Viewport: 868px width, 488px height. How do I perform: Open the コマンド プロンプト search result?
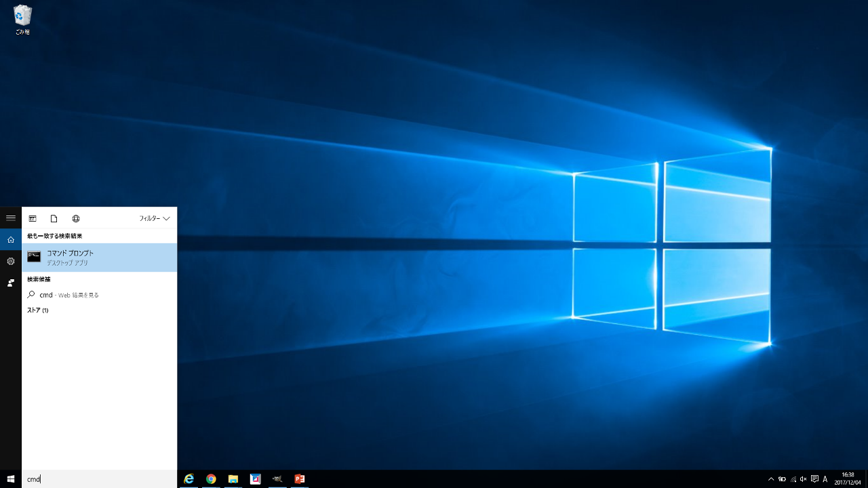[99, 258]
